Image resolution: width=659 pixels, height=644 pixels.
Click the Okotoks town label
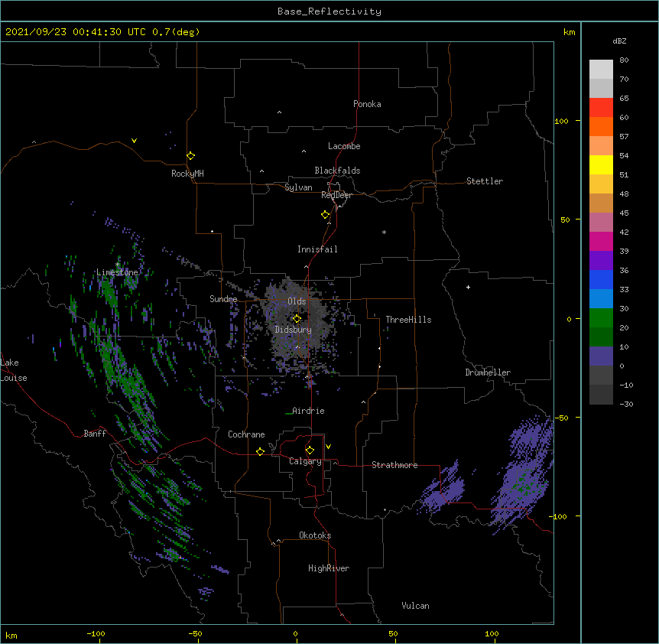click(x=315, y=535)
